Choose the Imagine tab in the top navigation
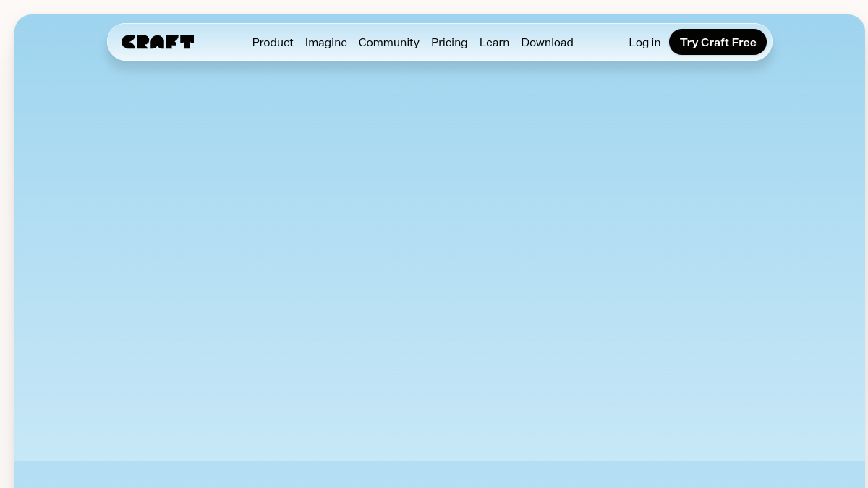The width and height of the screenshot is (868, 488). [326, 43]
